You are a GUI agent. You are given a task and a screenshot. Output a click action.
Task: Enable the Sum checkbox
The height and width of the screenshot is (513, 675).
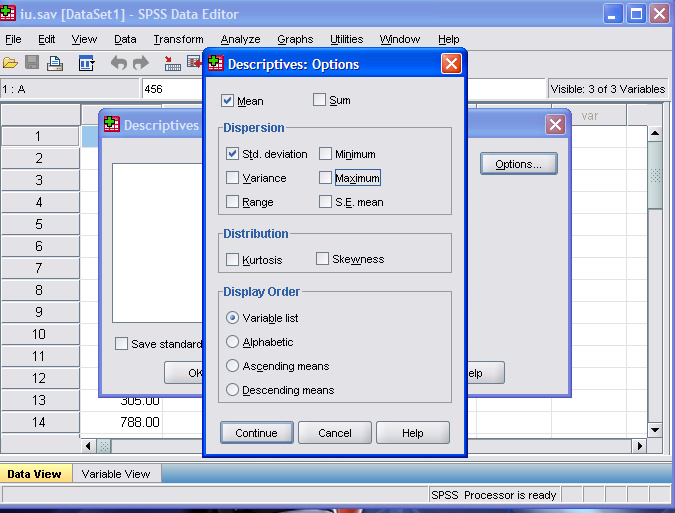tap(319, 100)
